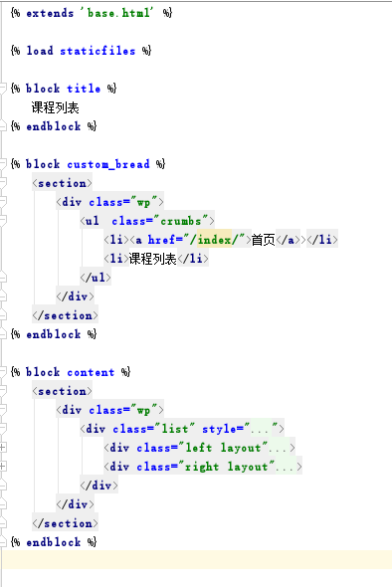Click the 'crumbs' class value
Screen dimensions: 392x587
pyautogui.click(x=181, y=221)
